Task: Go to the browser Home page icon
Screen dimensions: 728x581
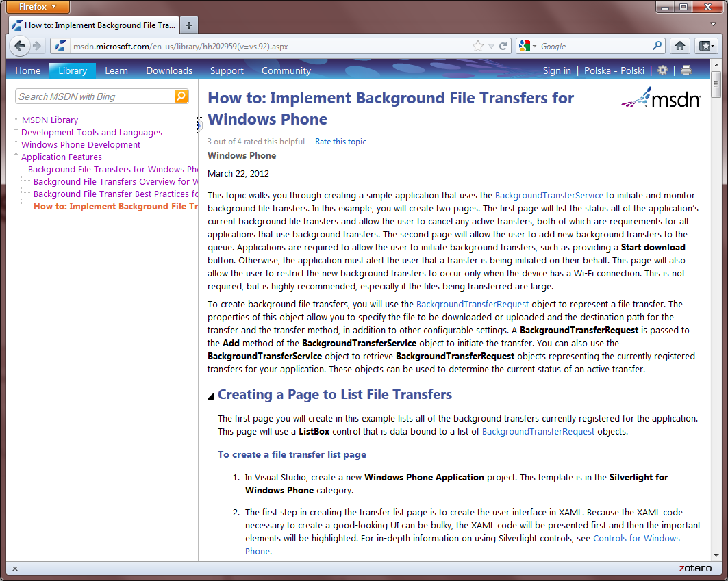Action: [x=679, y=45]
